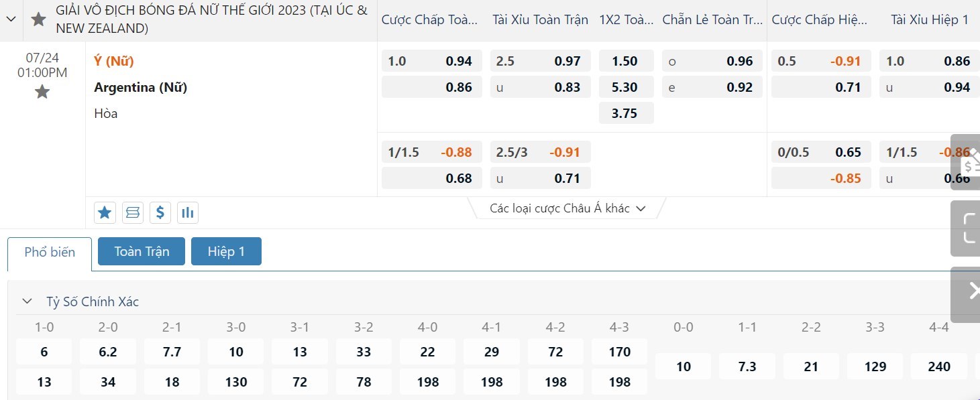This screenshot has height=400, width=980.
Task: Click the gray star beside the league title
Action: [x=39, y=19]
